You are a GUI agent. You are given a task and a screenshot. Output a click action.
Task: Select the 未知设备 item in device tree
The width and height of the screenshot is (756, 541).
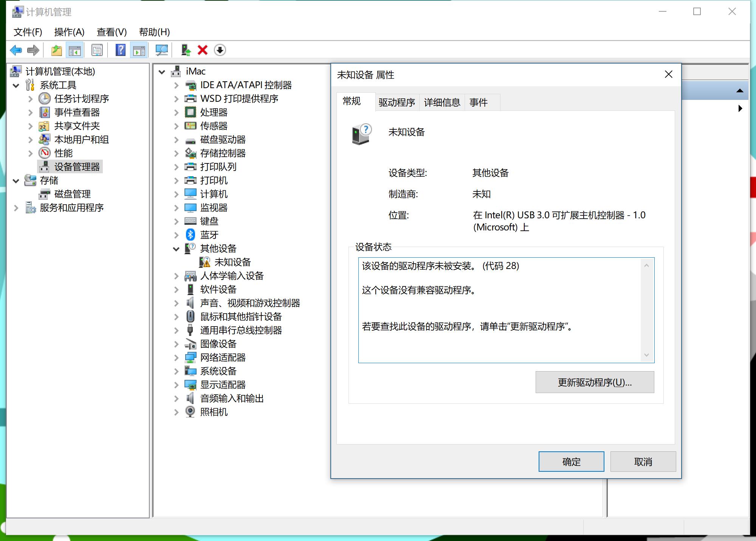tap(232, 262)
